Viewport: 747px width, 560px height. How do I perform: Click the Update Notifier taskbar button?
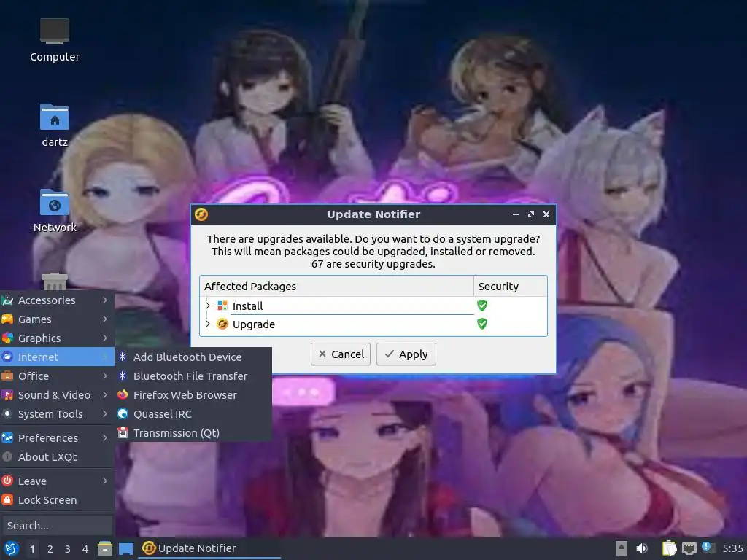(209, 548)
